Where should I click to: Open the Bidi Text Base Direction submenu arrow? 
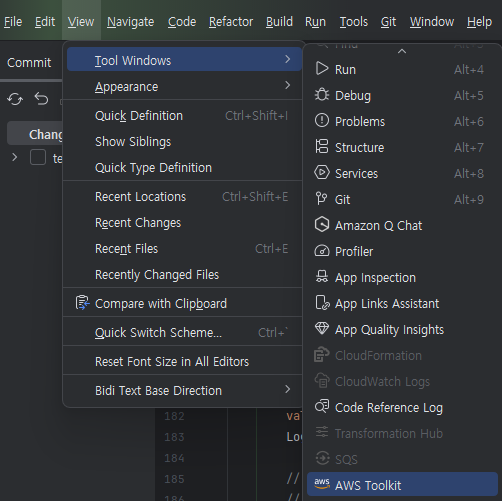(x=288, y=389)
